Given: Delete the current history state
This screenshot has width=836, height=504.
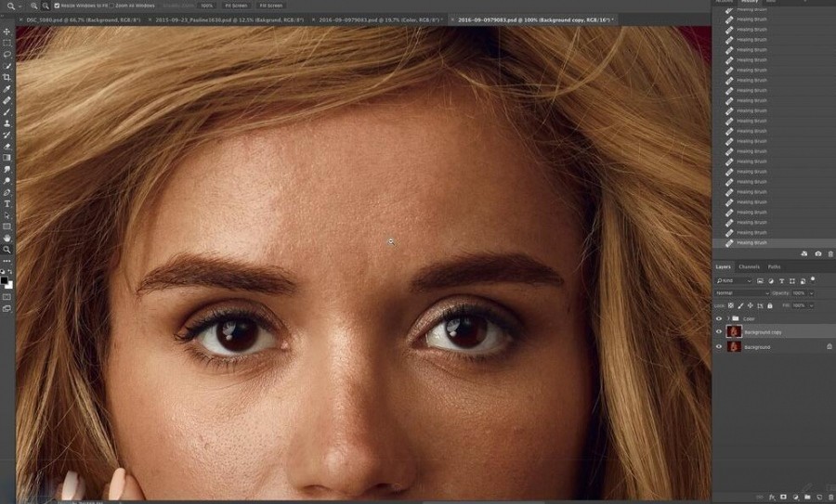Looking at the screenshot, I should [x=829, y=254].
